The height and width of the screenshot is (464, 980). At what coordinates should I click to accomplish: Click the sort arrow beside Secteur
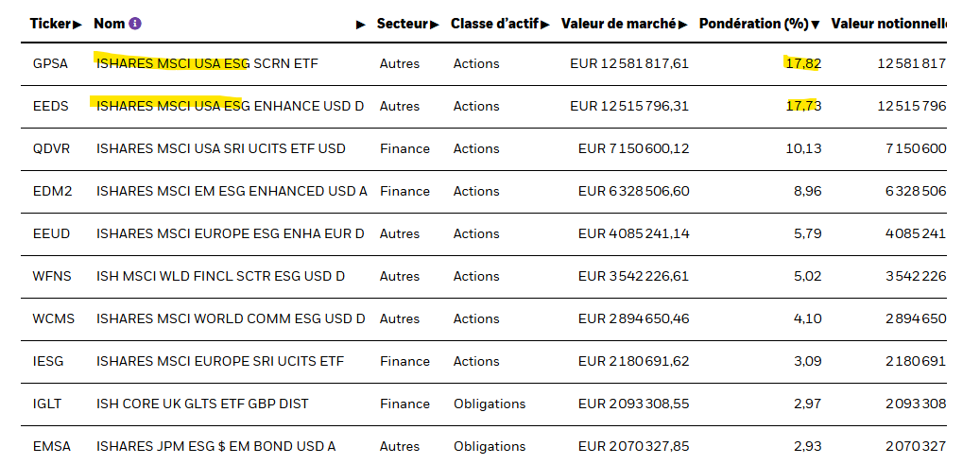point(435,24)
